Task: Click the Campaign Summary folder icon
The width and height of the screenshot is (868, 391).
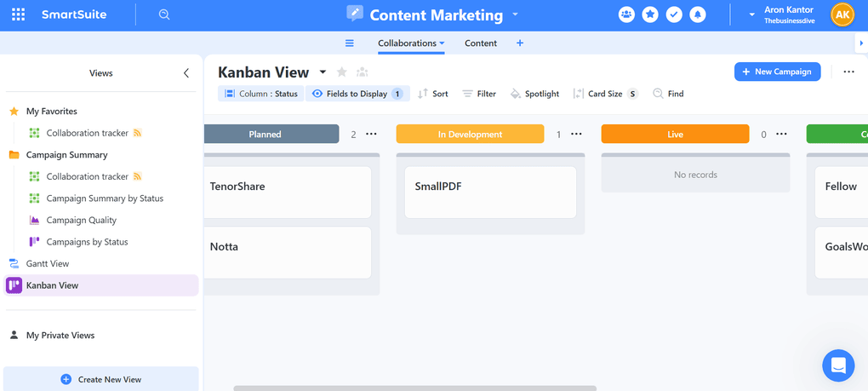Action: pos(14,154)
